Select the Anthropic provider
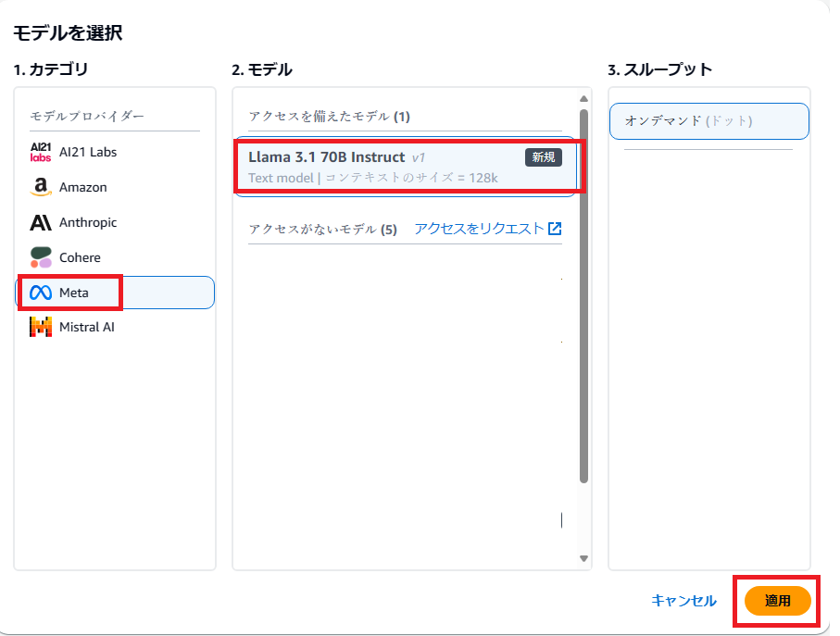Screen dimensions: 840x636 [x=115, y=222]
